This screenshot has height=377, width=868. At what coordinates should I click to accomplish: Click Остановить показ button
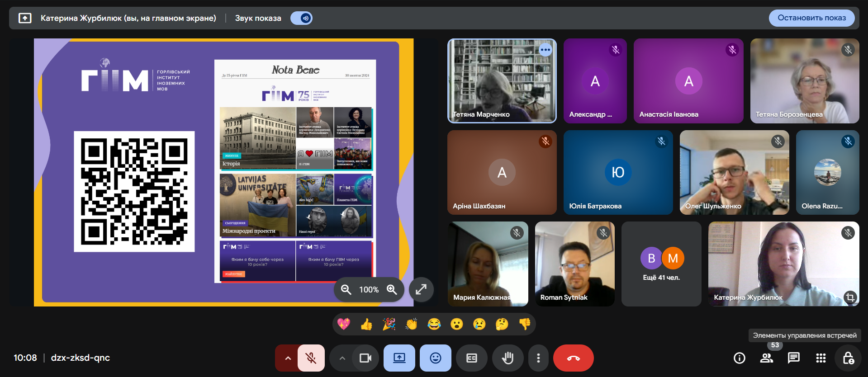click(811, 18)
